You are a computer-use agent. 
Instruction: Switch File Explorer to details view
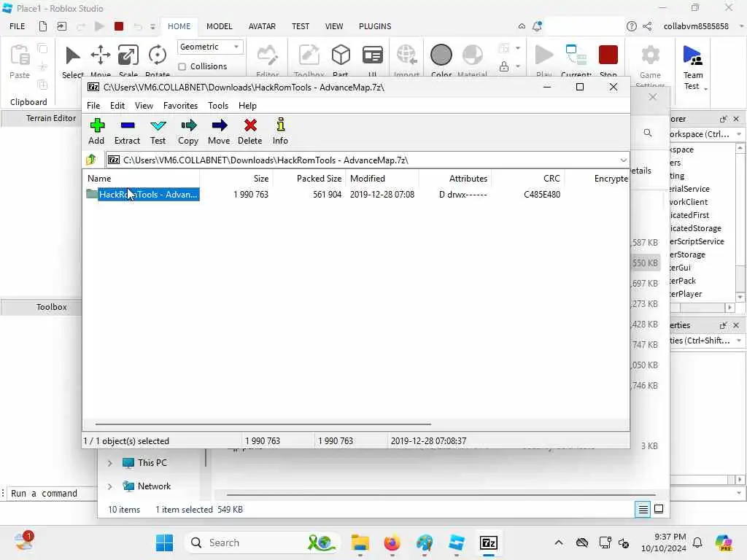pyautogui.click(x=643, y=510)
